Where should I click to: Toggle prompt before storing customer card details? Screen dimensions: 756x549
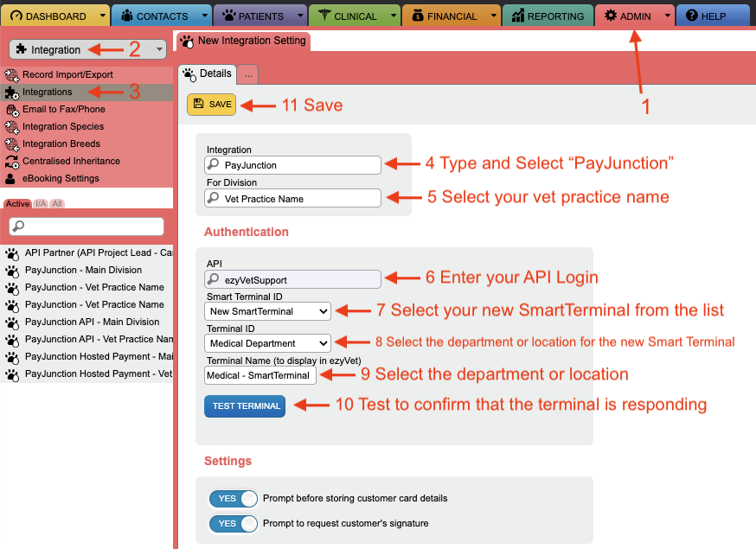tap(232, 499)
